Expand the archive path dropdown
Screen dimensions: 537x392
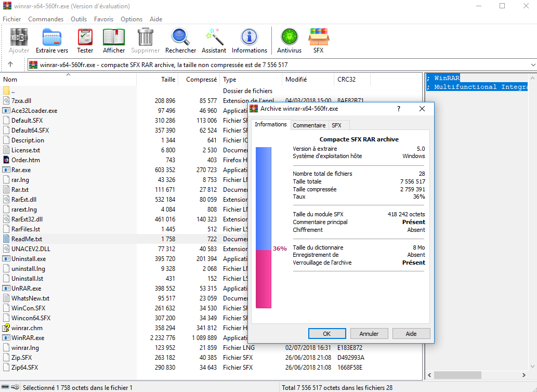533,65
